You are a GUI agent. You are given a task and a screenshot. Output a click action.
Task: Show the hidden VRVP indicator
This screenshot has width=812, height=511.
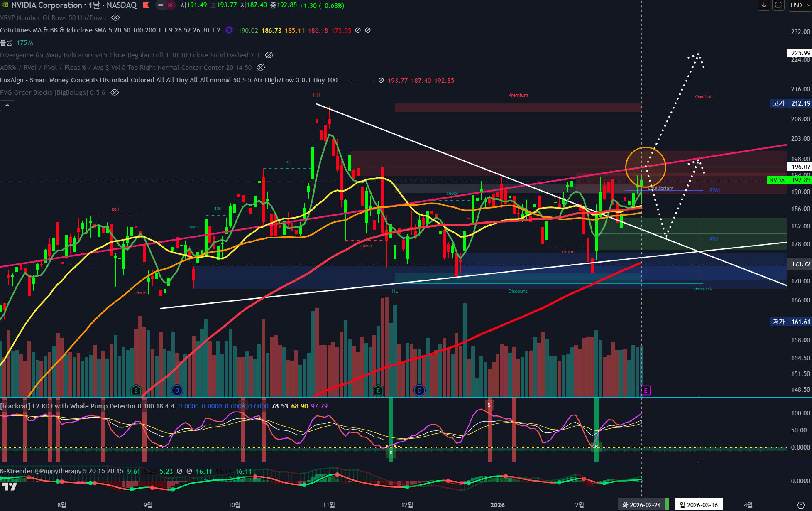[116, 18]
